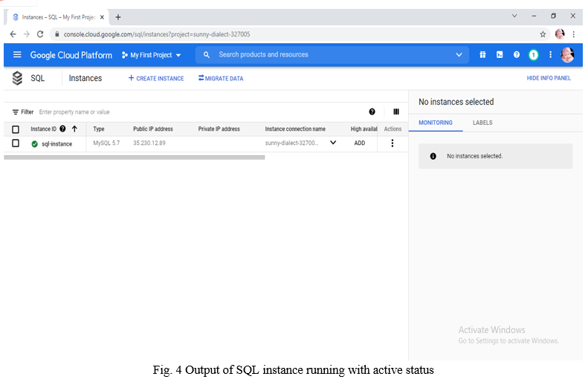The height and width of the screenshot is (382, 588).
Task: Open the main navigation hamburger menu
Action: [x=17, y=55]
